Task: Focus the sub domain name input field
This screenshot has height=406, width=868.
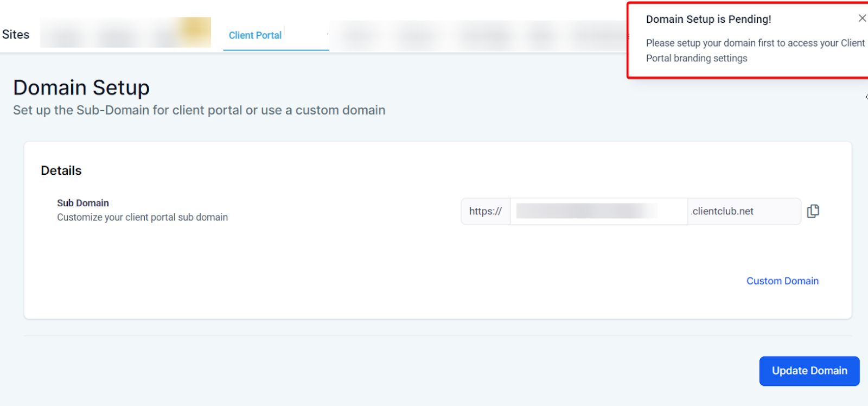Action: 599,211
